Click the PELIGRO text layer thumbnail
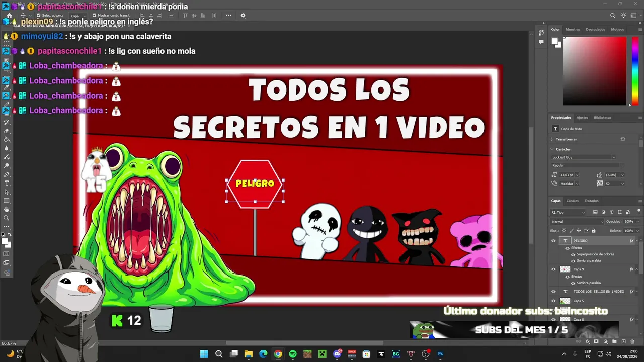This screenshot has width=644, height=362. (565, 241)
